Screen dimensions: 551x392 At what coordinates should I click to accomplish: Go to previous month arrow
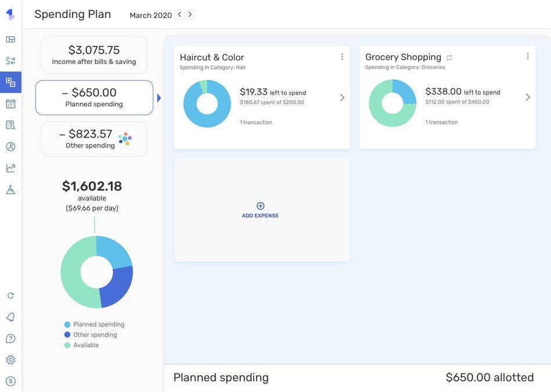point(179,15)
